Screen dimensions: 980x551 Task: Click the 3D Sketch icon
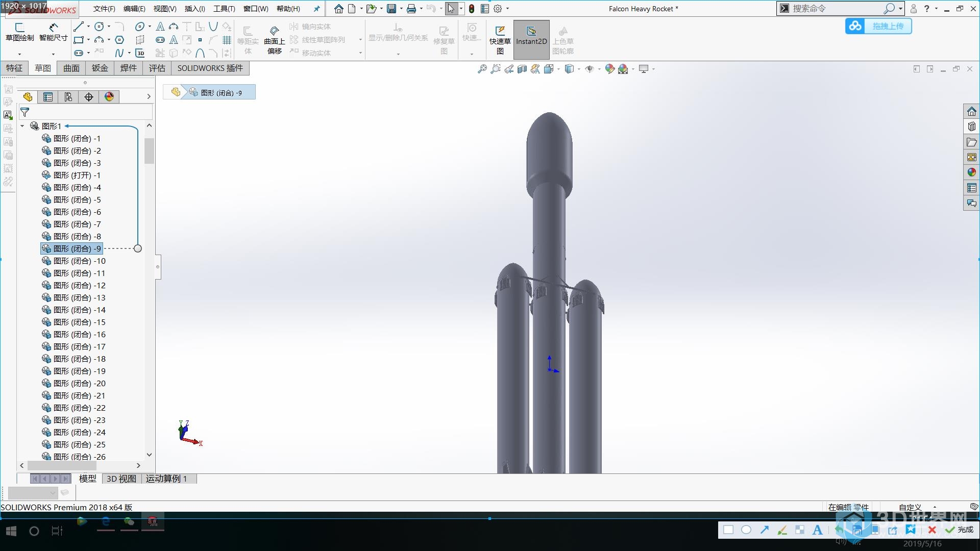[140, 53]
